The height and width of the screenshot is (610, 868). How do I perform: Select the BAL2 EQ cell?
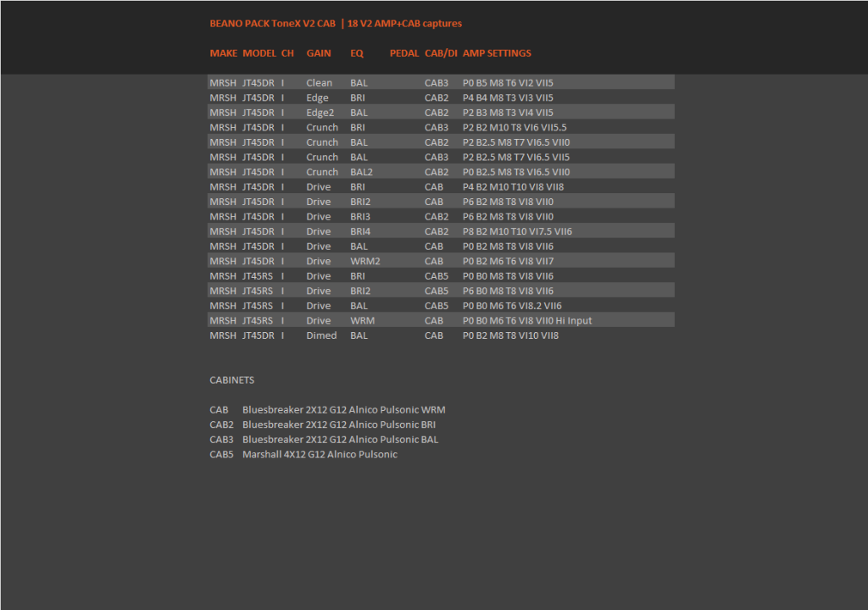click(361, 172)
